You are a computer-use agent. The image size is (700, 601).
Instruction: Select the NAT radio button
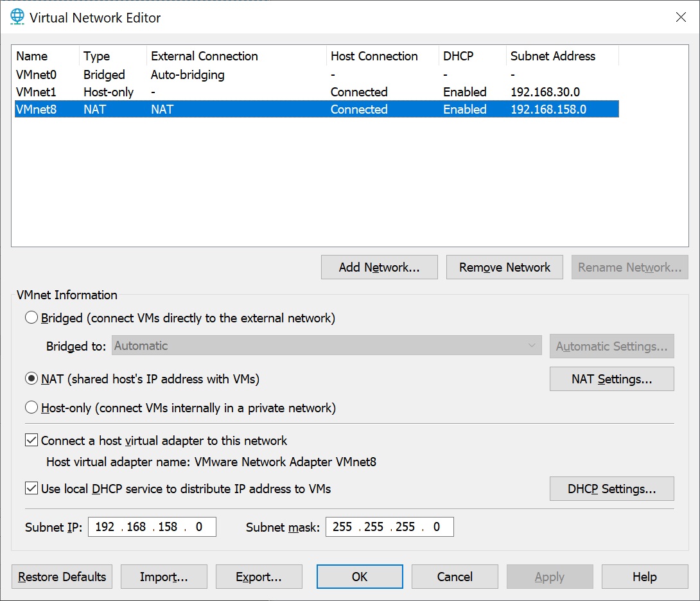click(31, 379)
